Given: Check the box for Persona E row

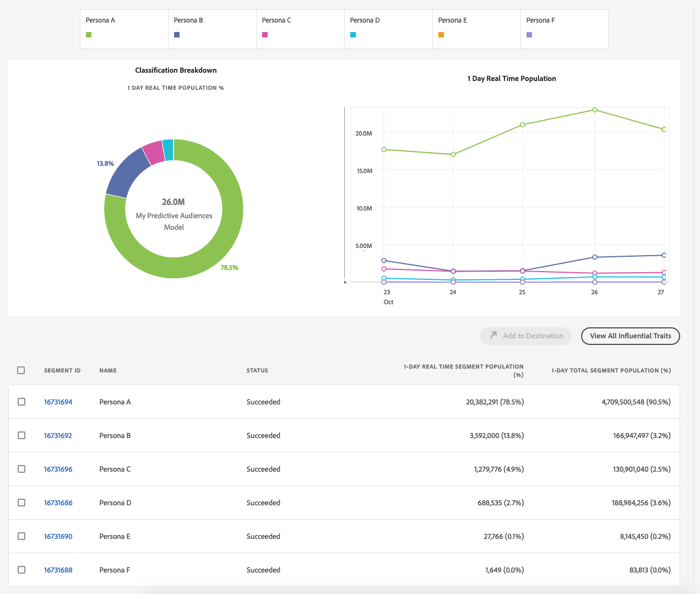Looking at the screenshot, I should [x=21, y=536].
